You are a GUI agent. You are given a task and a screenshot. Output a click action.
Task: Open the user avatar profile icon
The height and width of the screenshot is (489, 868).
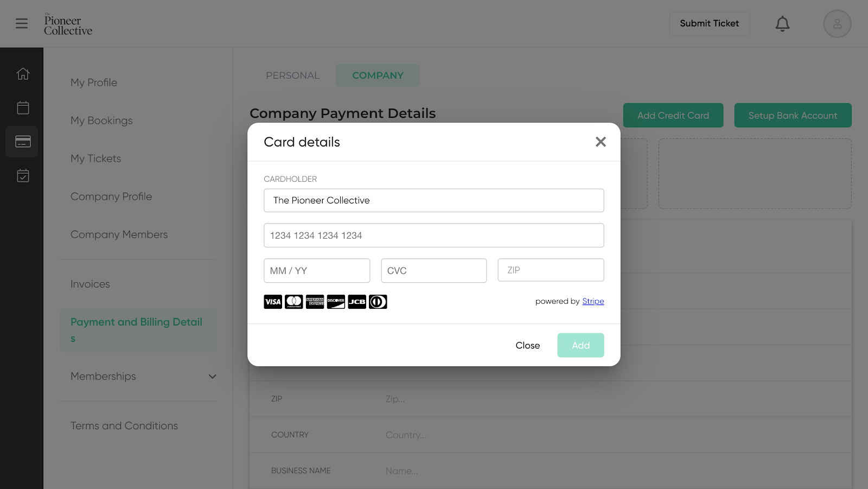coord(837,24)
